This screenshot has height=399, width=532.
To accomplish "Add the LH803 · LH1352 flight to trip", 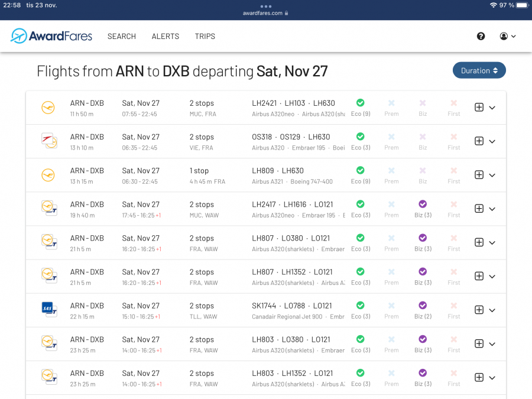I will pyautogui.click(x=479, y=378).
